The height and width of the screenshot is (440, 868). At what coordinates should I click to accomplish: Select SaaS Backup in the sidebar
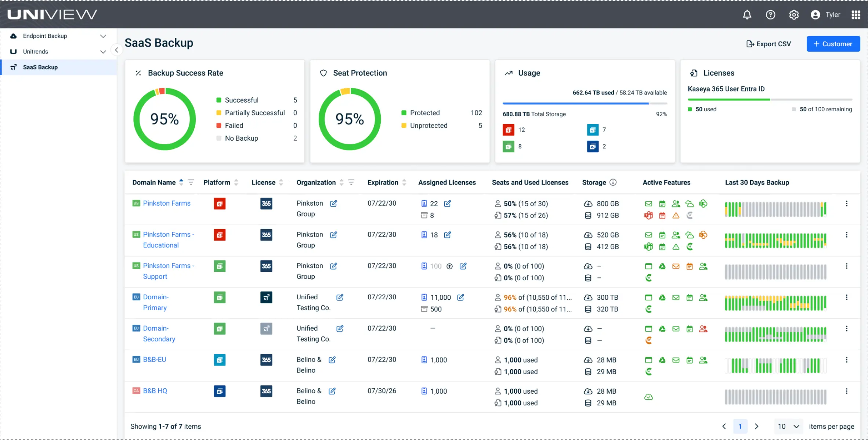point(59,67)
